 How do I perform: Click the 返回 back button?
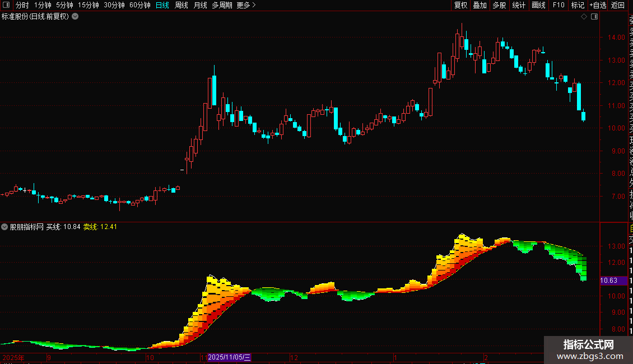(x=618, y=5)
